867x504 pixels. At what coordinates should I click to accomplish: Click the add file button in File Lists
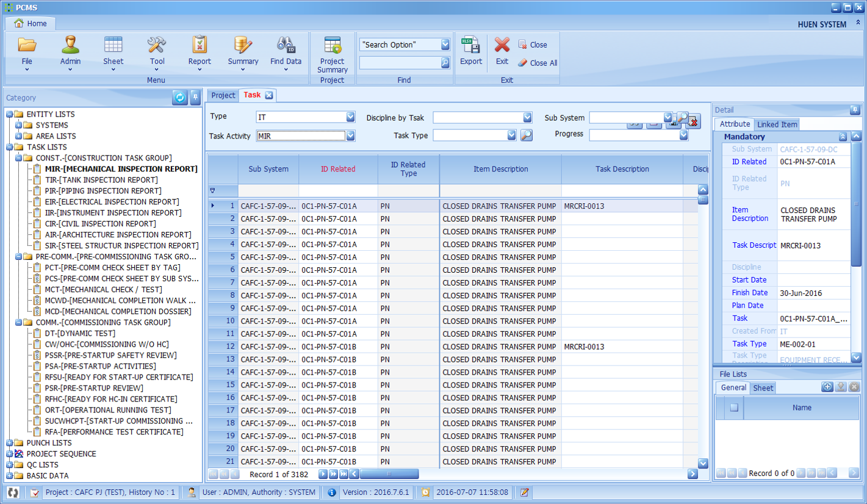pos(827,387)
